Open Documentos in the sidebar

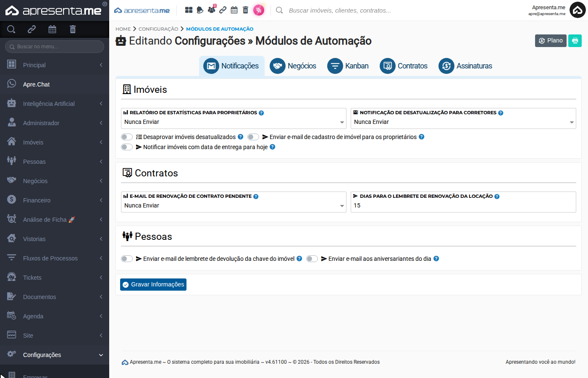55,297
